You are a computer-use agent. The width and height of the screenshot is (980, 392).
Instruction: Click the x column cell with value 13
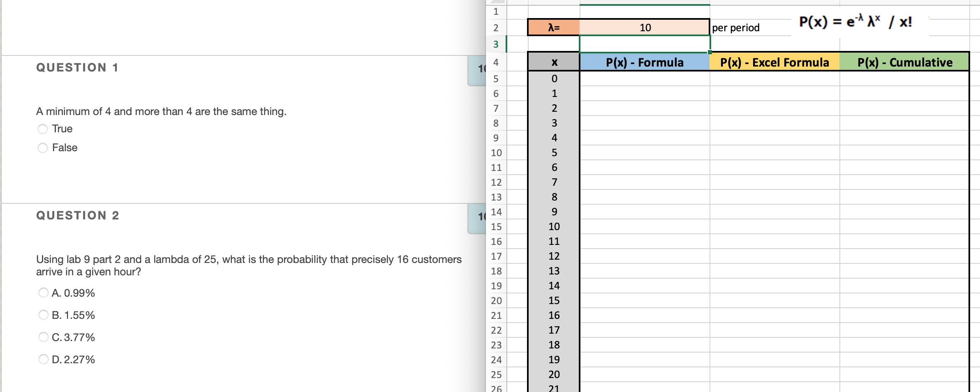(554, 271)
